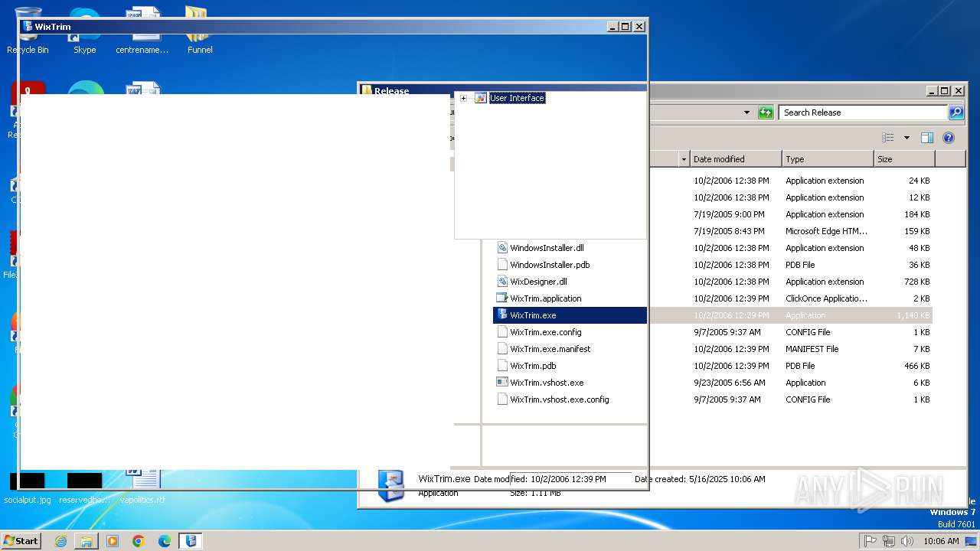Select WixTrim.exe.config file

pos(546,332)
